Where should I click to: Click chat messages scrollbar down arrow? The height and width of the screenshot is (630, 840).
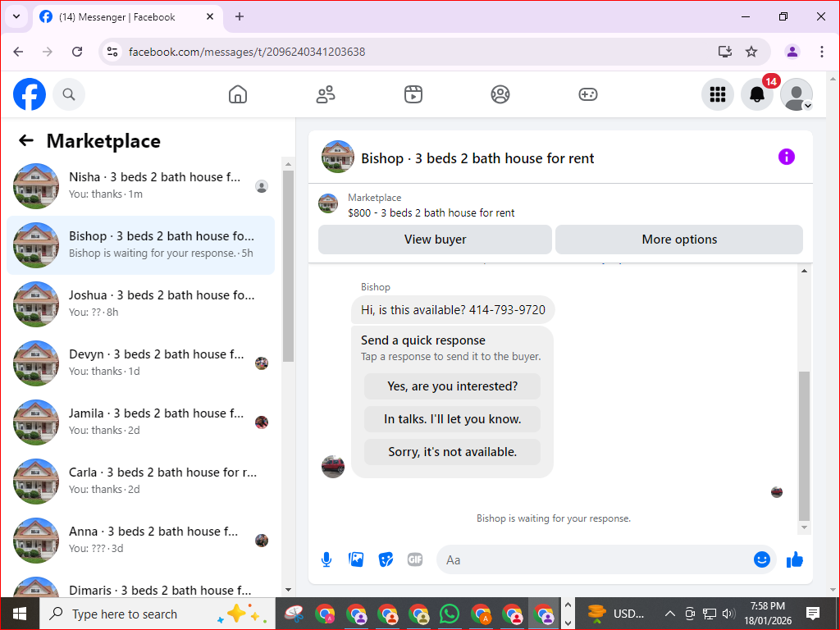pyautogui.click(x=804, y=527)
